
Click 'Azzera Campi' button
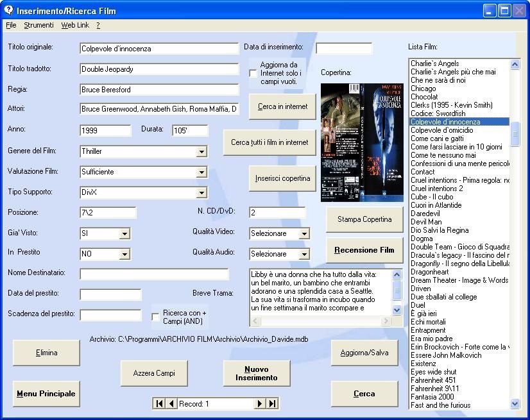[x=154, y=373]
